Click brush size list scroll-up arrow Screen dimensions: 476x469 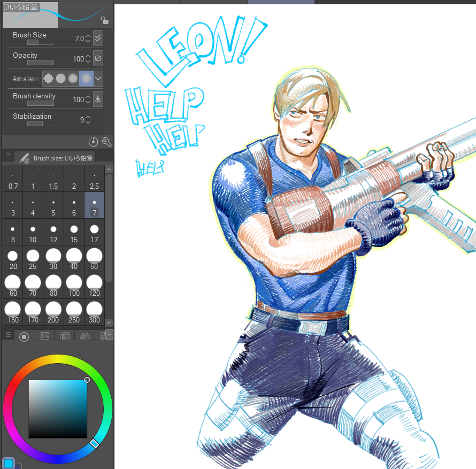[109, 170]
